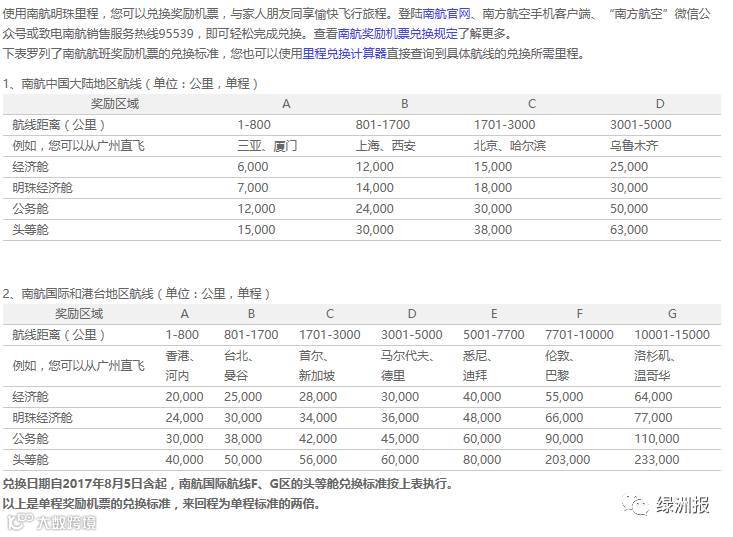Select the 来回程为单程标准的两倍 note
The image size is (733, 537).
click(x=252, y=504)
